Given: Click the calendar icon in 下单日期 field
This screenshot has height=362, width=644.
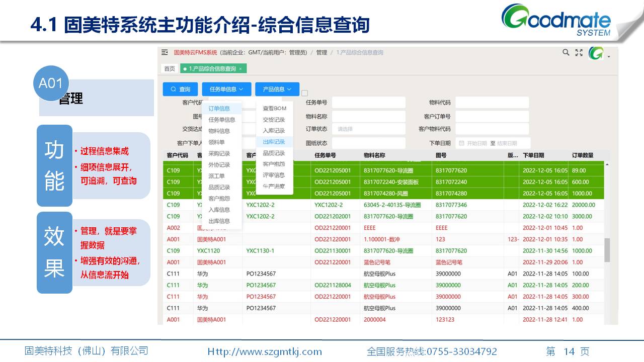Looking at the screenshot, I should point(461,143).
